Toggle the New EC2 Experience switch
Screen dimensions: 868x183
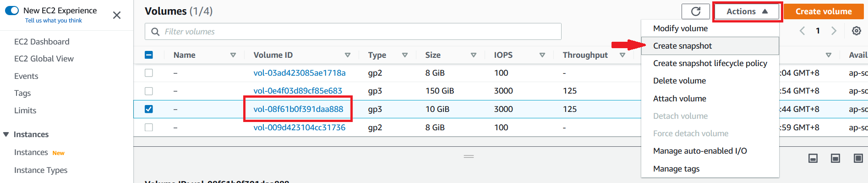pyautogui.click(x=12, y=10)
